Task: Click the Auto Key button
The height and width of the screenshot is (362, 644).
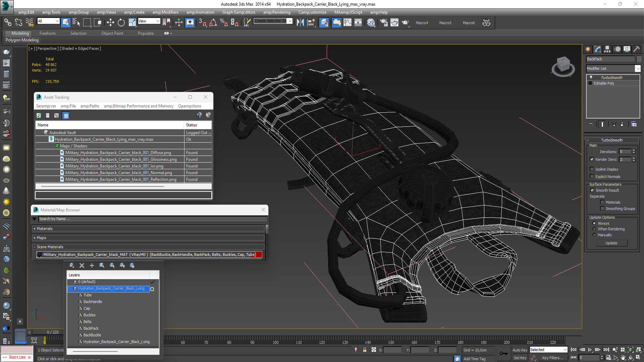Action: [x=520, y=350]
